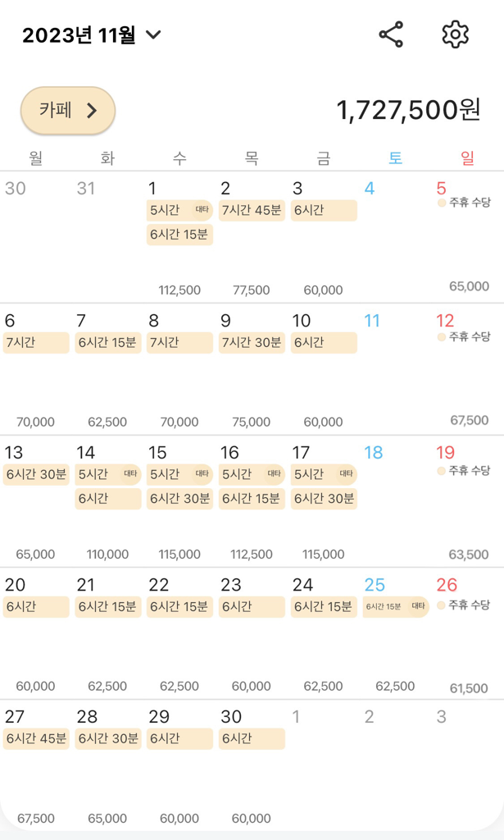This screenshot has width=504, height=840.
Task: Tap the 토 weekday column header
Action: pos(395,157)
